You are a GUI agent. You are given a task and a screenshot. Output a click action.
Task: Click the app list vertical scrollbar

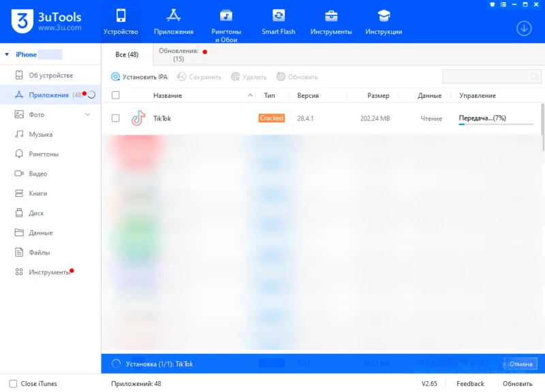click(x=542, y=127)
